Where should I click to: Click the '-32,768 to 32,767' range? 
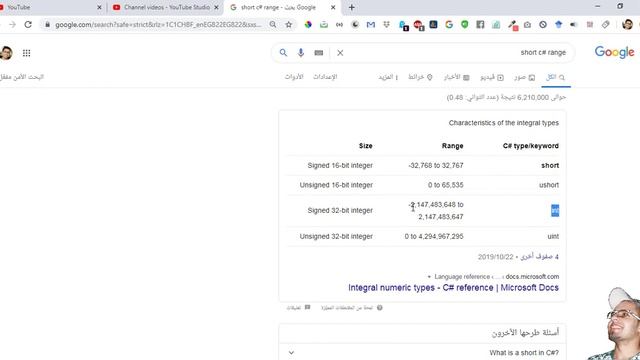click(x=436, y=165)
